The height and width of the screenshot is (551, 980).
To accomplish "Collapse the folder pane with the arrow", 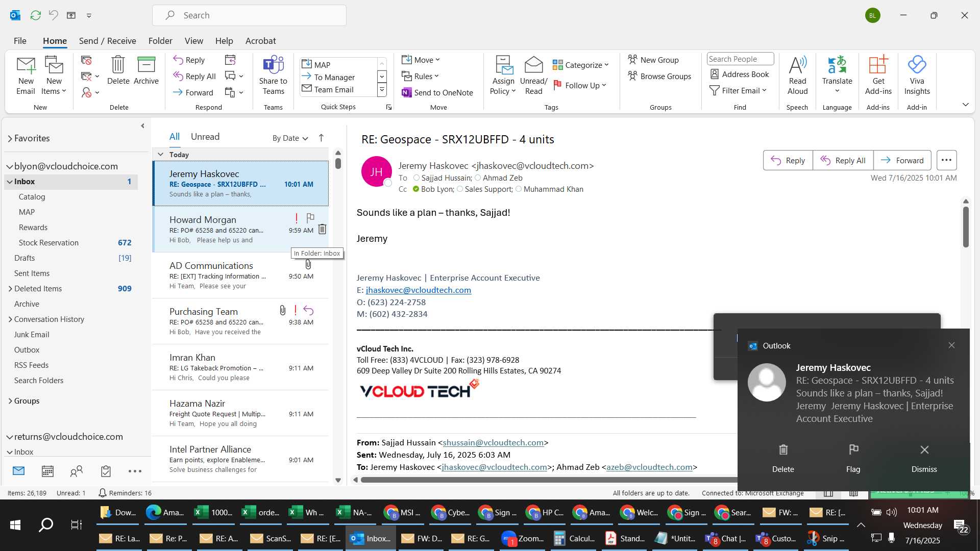I will pos(142,126).
